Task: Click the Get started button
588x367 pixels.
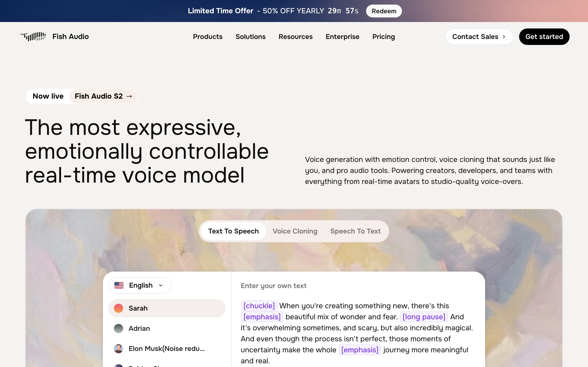Action: [x=544, y=37]
